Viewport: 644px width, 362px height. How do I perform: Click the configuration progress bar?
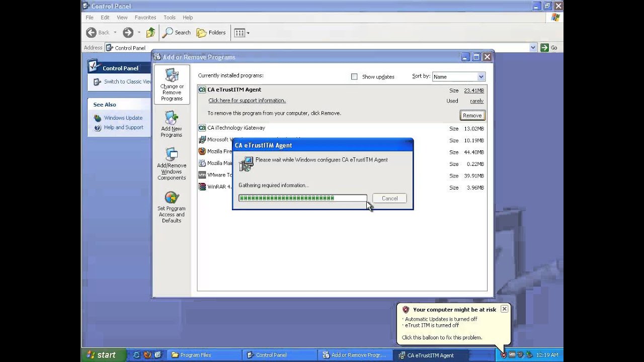point(303,198)
